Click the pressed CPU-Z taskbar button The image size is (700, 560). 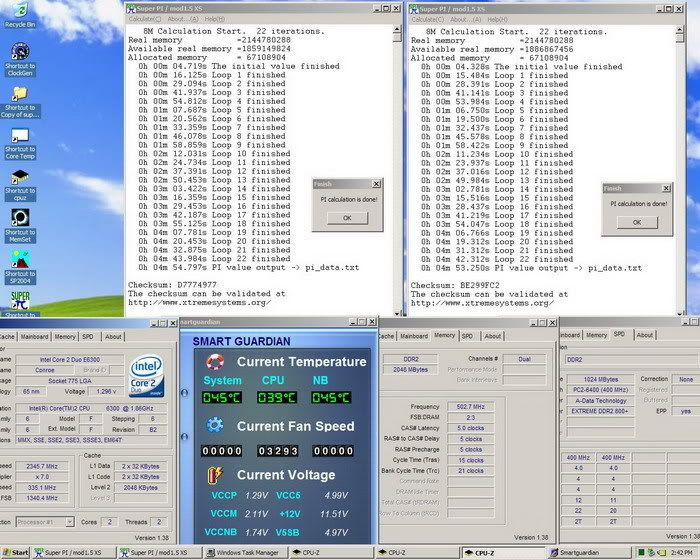(x=504, y=553)
